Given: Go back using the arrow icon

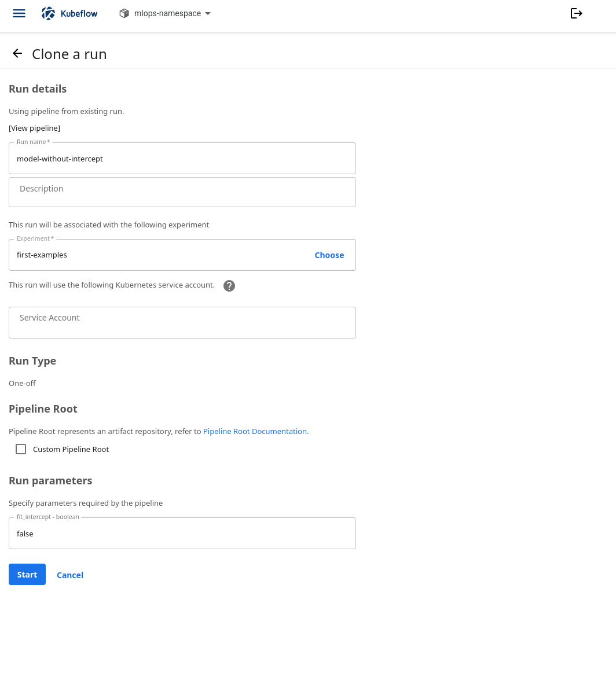Looking at the screenshot, I should tap(17, 53).
